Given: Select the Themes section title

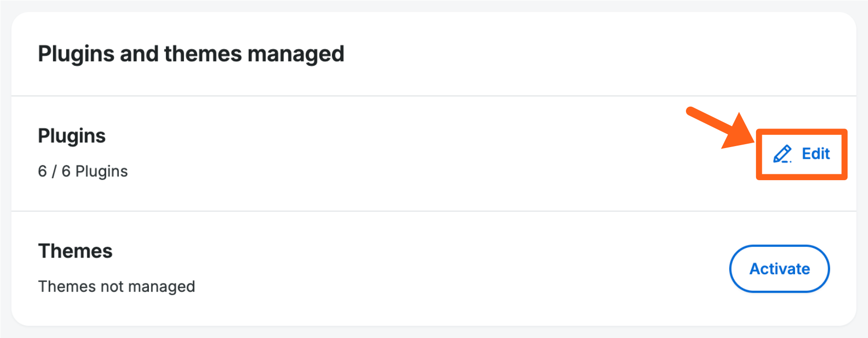Looking at the screenshot, I should [x=75, y=251].
